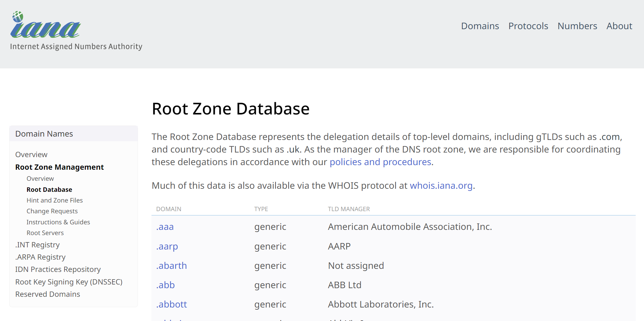Click the ABB Ltd manager cell
The width and height of the screenshot is (644, 321).
(344, 285)
